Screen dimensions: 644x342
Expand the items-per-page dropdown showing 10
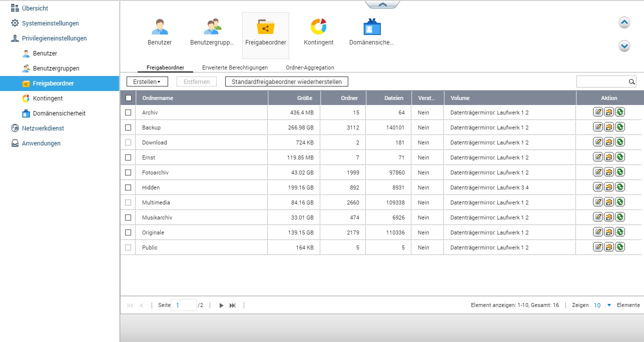(x=609, y=305)
